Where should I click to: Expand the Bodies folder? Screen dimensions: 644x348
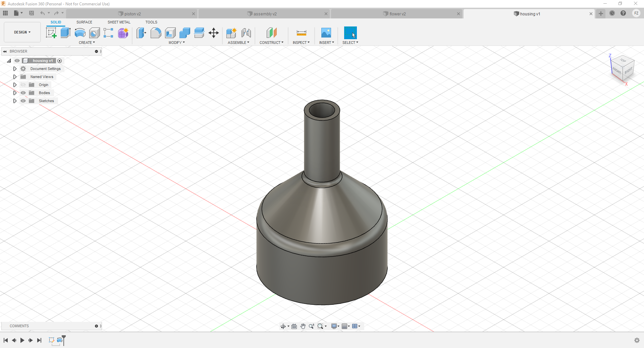[x=15, y=93]
